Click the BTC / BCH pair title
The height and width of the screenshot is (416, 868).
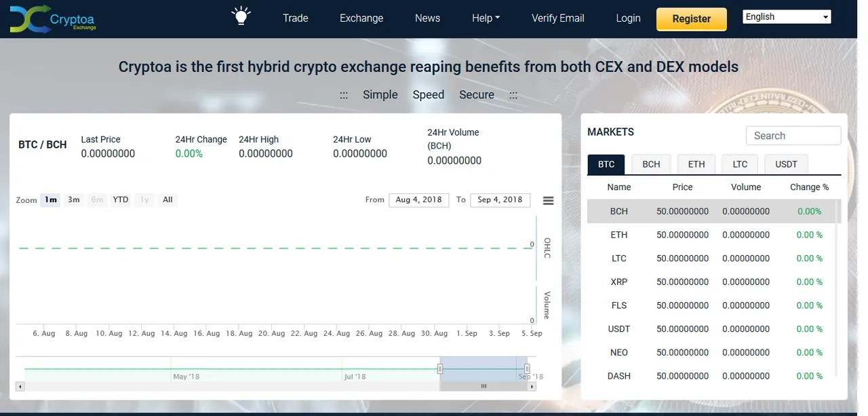(43, 145)
